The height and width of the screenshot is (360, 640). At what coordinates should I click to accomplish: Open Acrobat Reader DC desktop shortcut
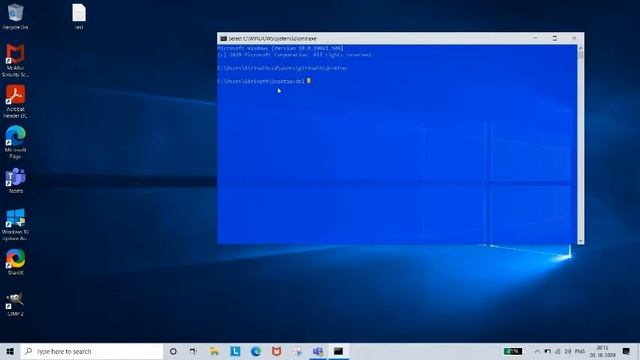[16, 101]
